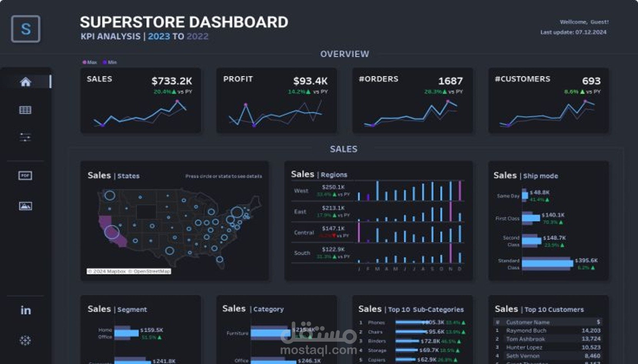Select the SALES KPI card

pos(141,101)
